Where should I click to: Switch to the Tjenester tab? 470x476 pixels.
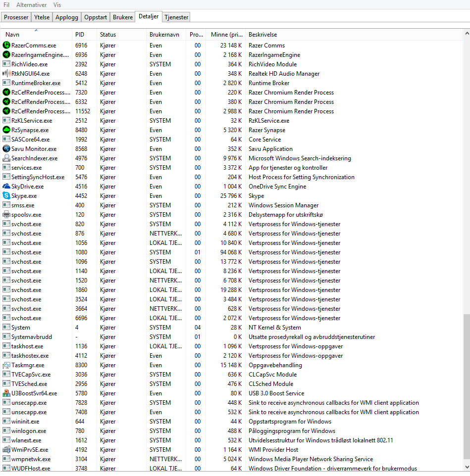click(176, 17)
